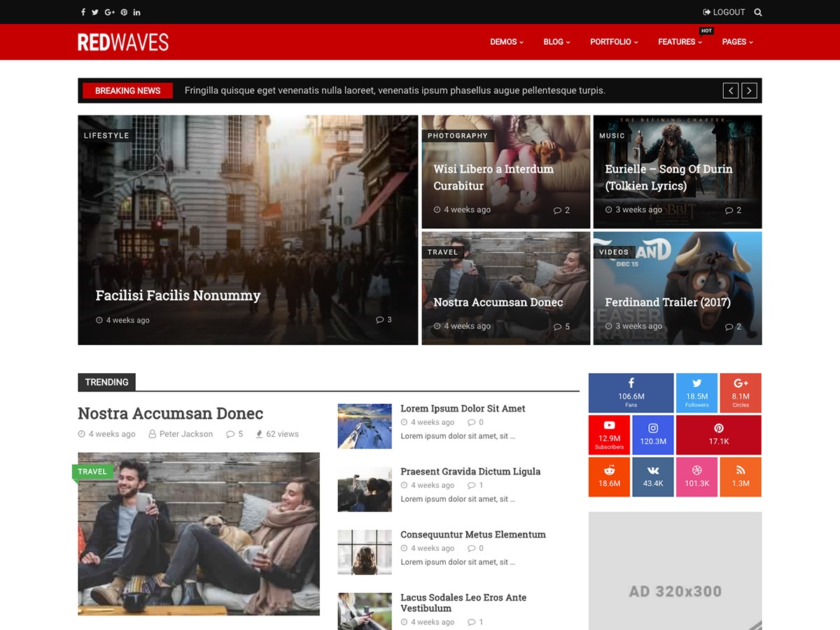The image size is (840, 630).
Task: Open Wisi Libero a Interdum Curabitur post
Action: [493, 177]
